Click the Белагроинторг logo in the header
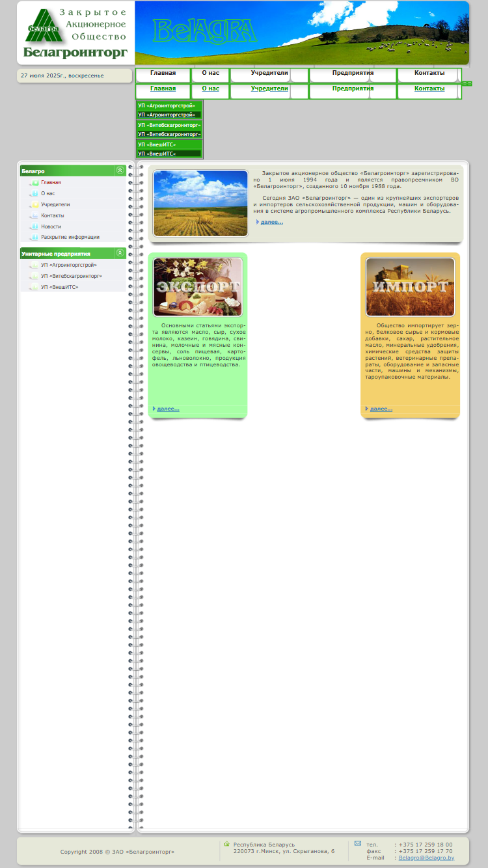The height and width of the screenshot is (868, 488). (75, 33)
